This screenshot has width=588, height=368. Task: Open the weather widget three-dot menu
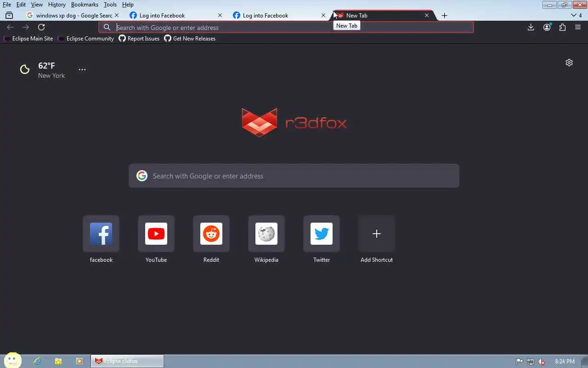tap(82, 69)
